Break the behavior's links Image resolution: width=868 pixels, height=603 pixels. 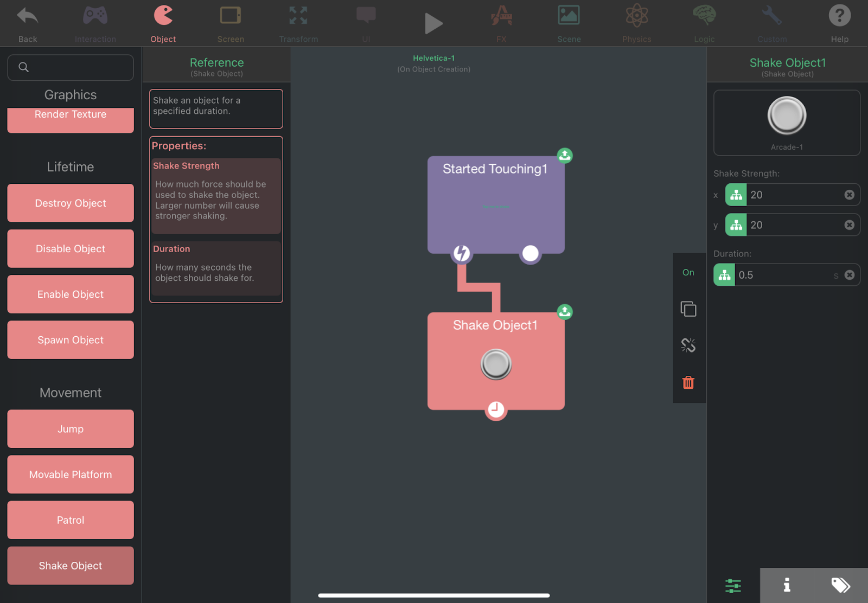tap(688, 345)
